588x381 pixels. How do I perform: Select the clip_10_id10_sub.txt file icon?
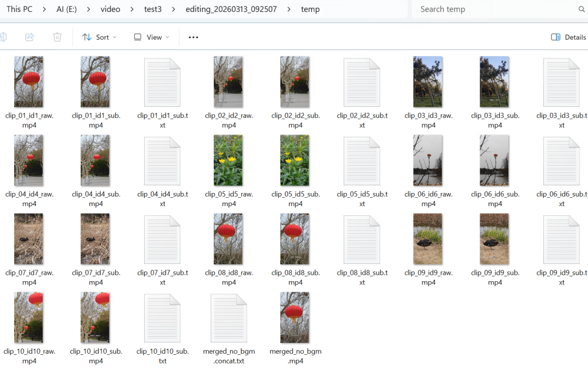tap(162, 318)
